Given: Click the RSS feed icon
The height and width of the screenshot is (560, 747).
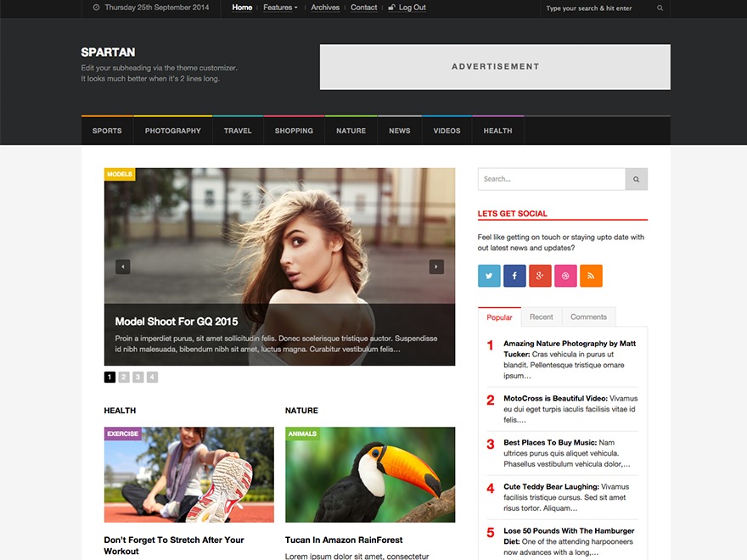Looking at the screenshot, I should (x=591, y=276).
